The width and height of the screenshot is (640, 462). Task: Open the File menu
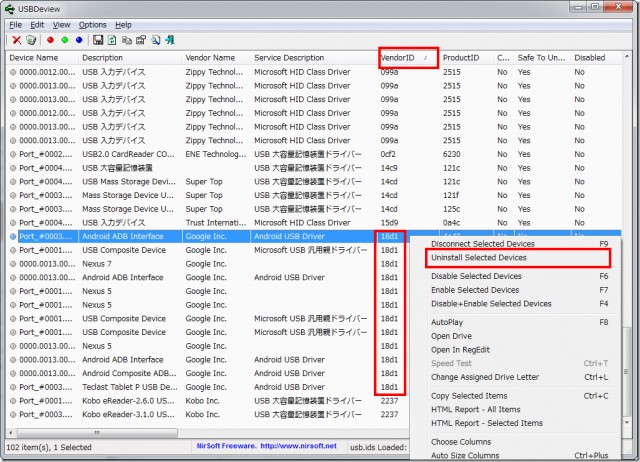[x=16, y=25]
